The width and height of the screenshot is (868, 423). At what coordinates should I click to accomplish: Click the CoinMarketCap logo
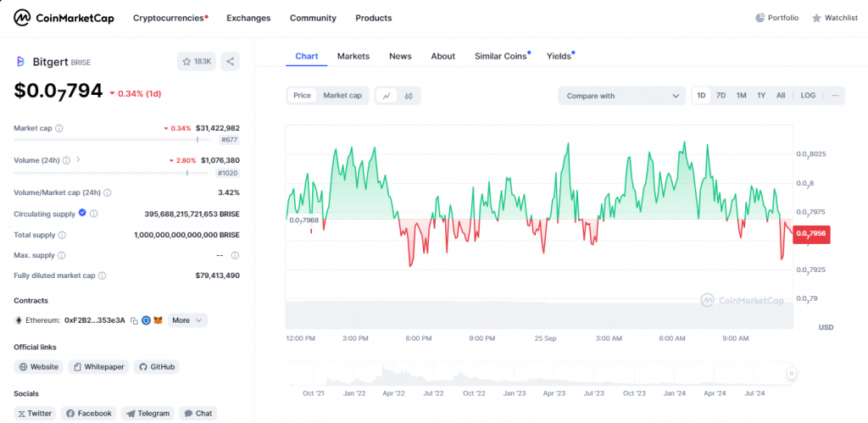(x=64, y=18)
